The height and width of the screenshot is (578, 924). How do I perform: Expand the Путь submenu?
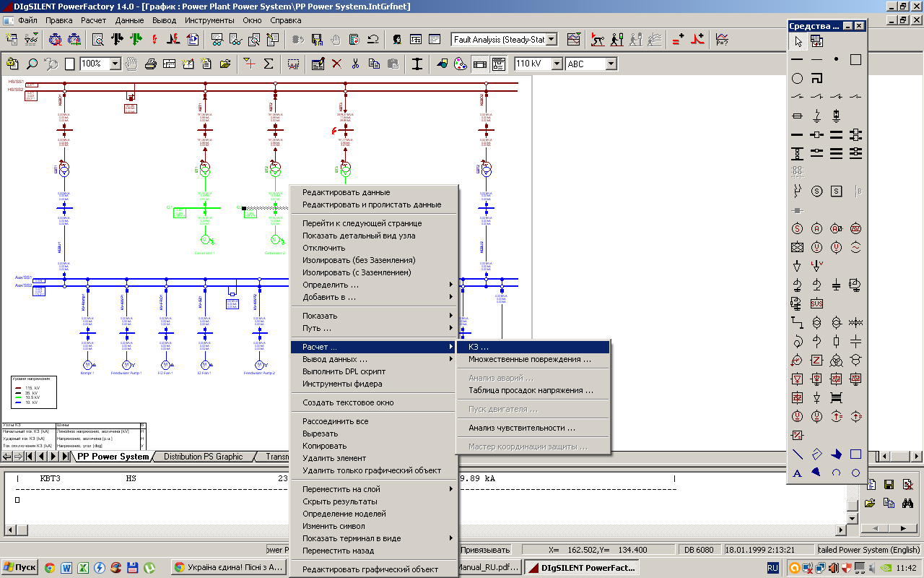click(x=374, y=328)
